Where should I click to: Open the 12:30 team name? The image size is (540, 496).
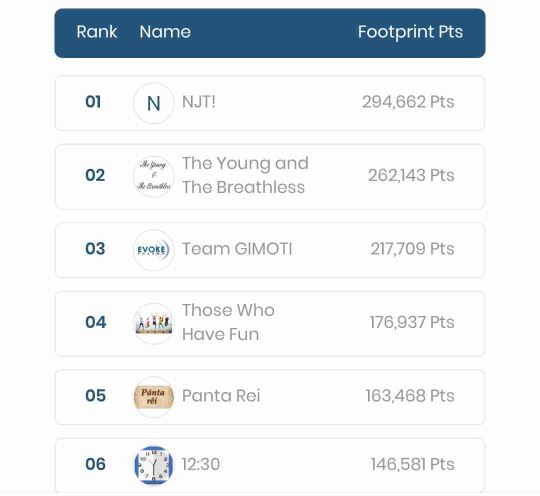[201, 464]
